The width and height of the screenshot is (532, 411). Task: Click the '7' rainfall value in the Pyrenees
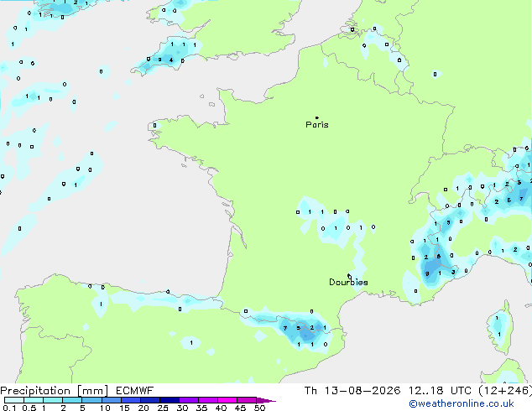pos(285,328)
